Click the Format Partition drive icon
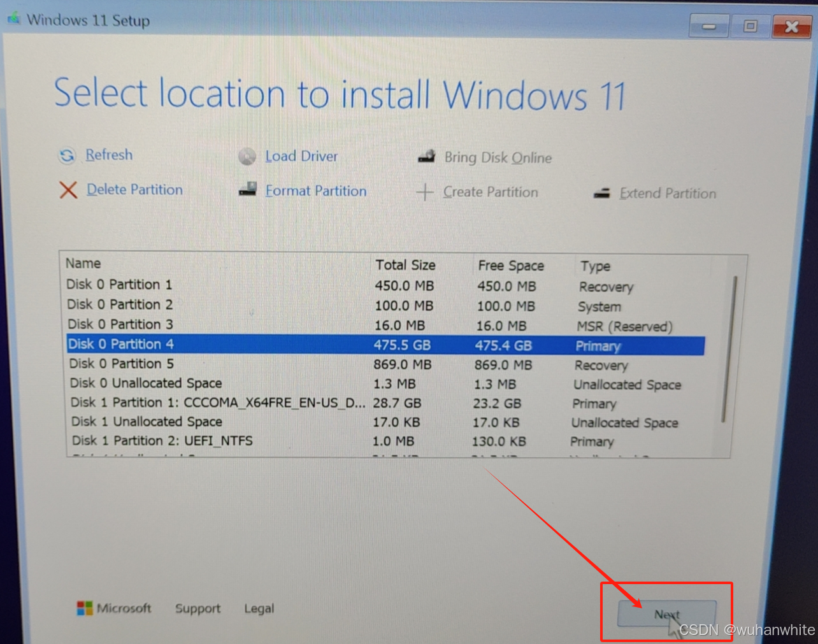This screenshot has width=818, height=644. click(x=248, y=190)
